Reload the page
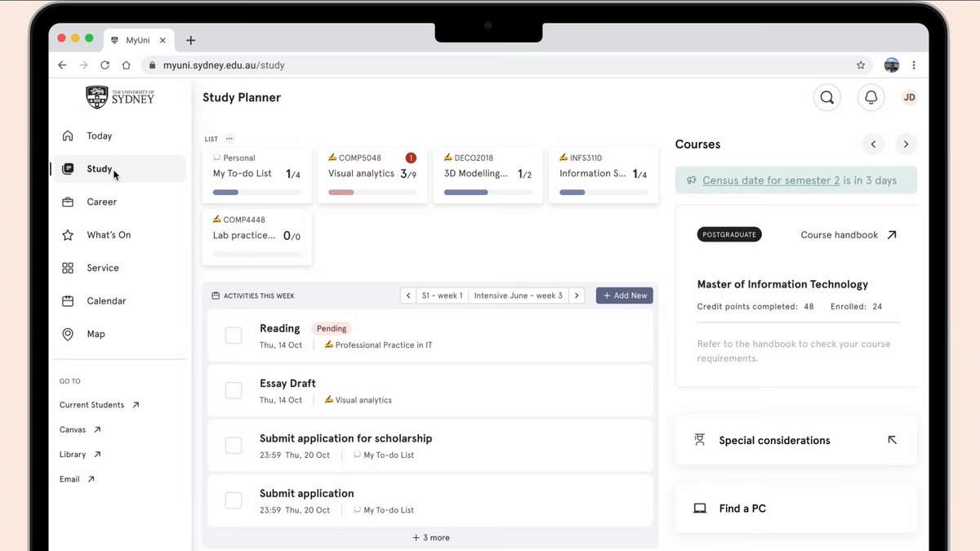This screenshot has width=980, height=551. pos(105,65)
